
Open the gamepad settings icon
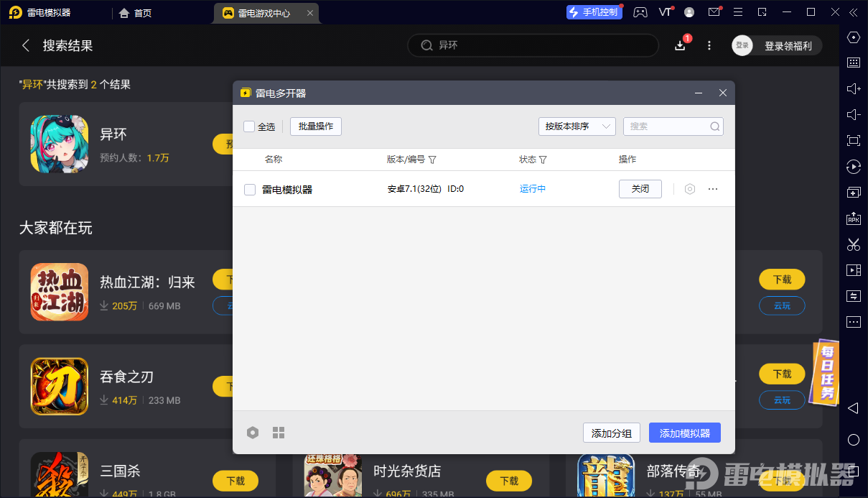pos(640,12)
